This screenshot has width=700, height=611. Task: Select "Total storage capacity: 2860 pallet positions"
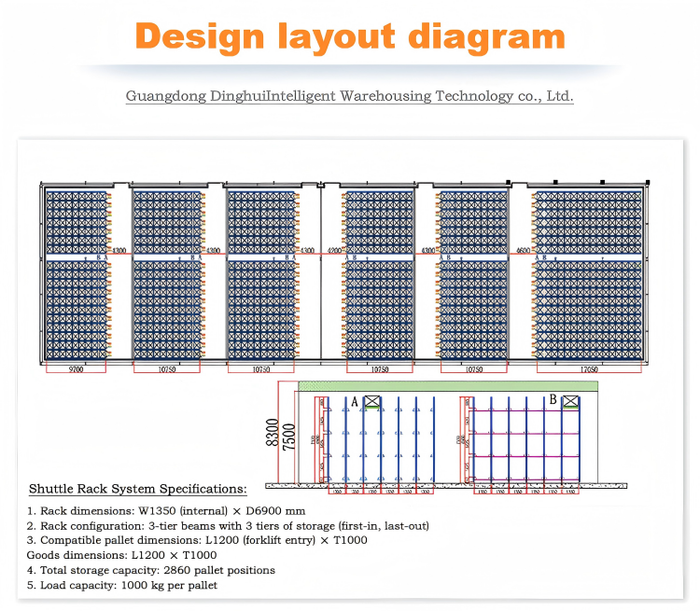click(151, 570)
